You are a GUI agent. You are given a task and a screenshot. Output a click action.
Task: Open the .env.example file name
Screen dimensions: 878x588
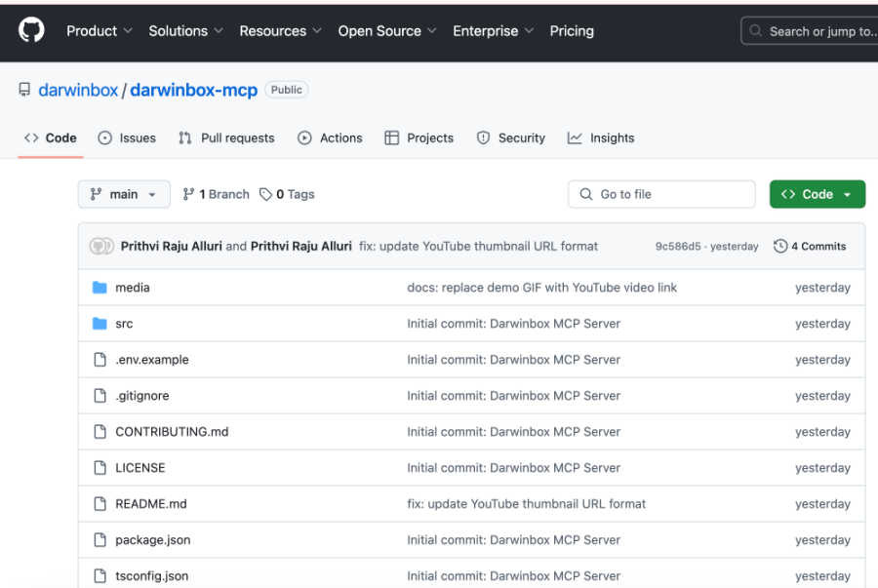(x=152, y=359)
